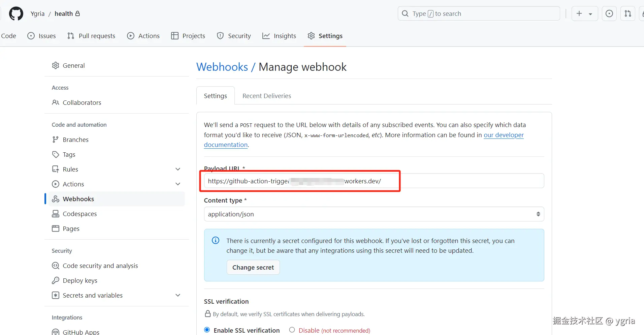Open the Ygria owner link
This screenshot has width=644, height=335.
(x=37, y=13)
